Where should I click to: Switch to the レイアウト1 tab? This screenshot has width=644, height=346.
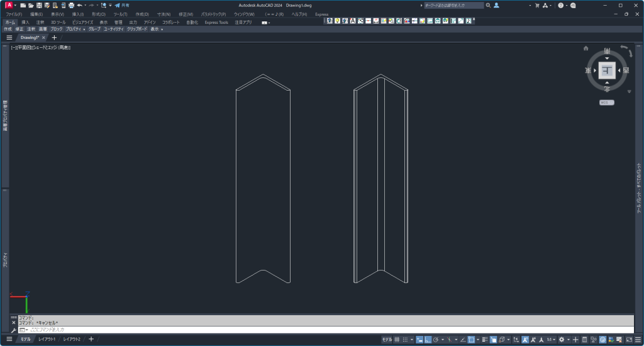tap(47, 340)
